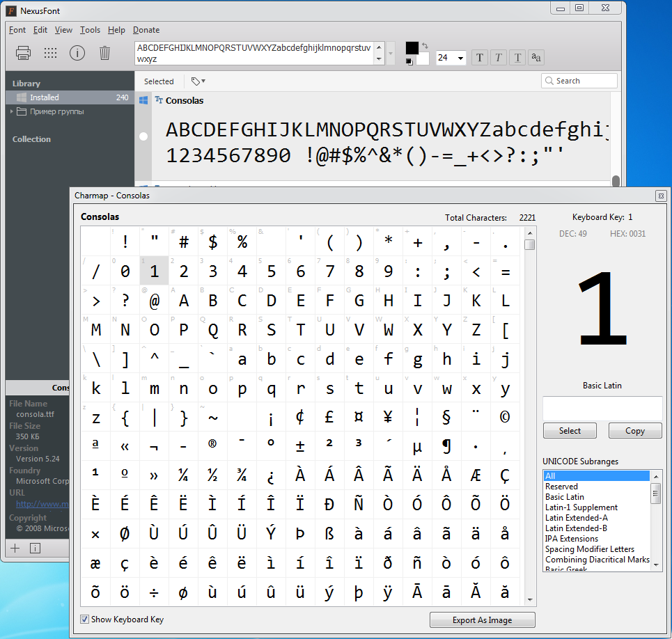The image size is (672, 639).
Task: Select Latin-1 Supplement subrange
Action: point(597,507)
